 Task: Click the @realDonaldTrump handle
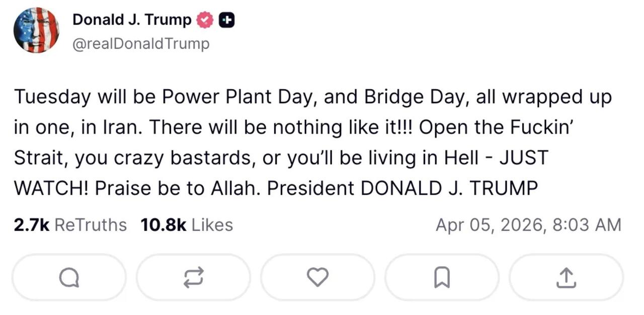click(x=141, y=44)
